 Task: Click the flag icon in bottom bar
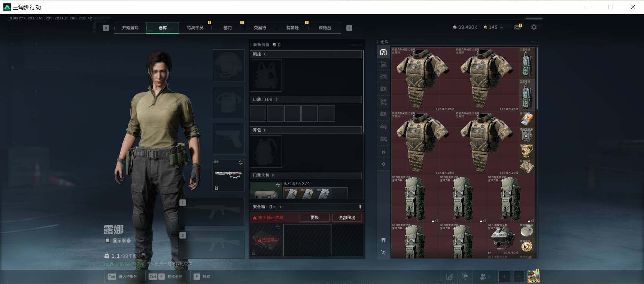pos(465,277)
